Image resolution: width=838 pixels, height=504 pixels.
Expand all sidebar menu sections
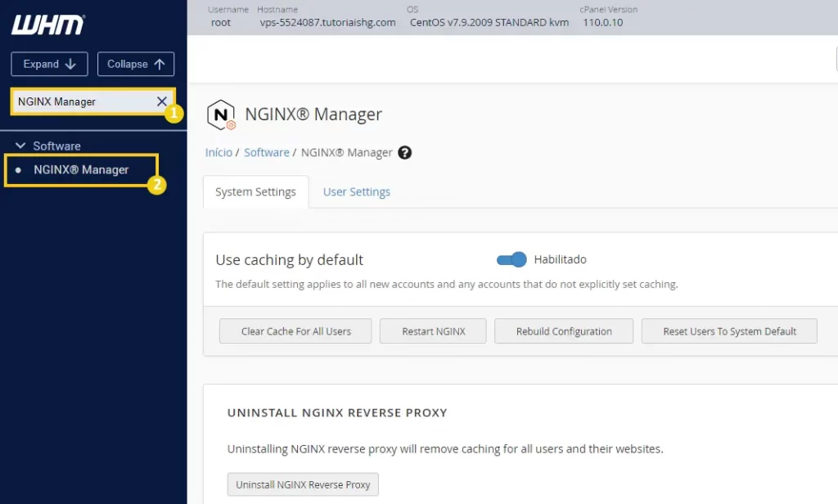coord(49,64)
